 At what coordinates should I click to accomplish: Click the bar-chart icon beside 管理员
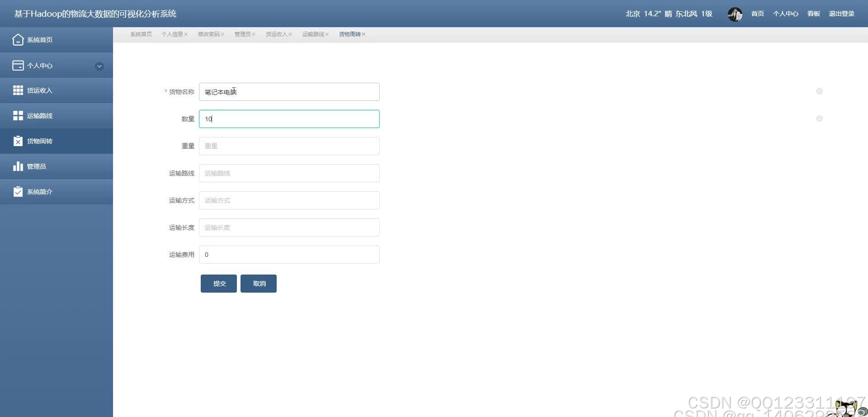(x=18, y=166)
